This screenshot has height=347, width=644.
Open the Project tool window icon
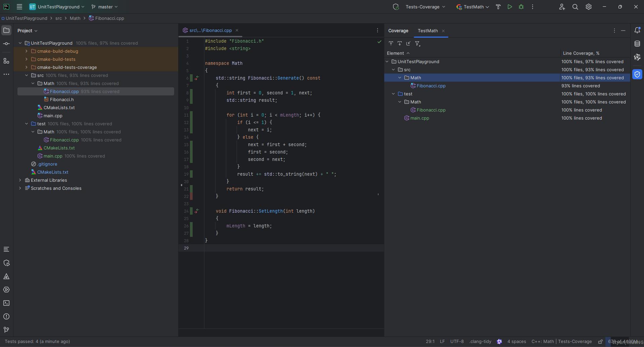(6, 31)
